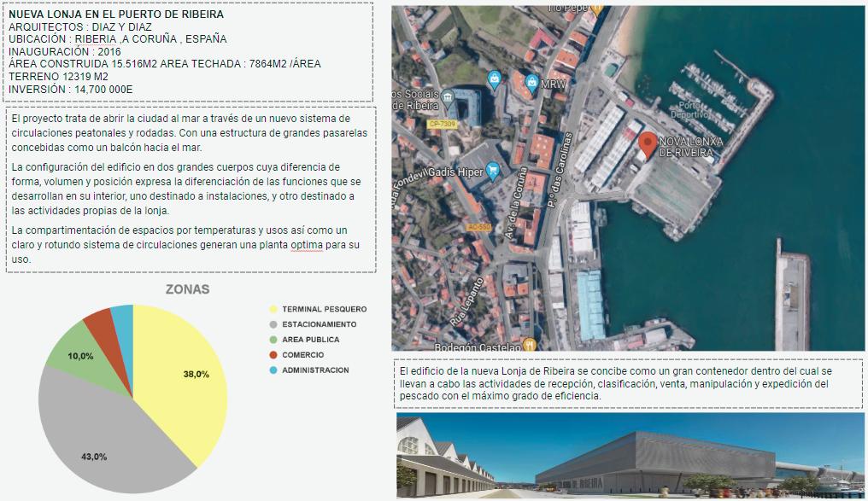Click blue Administracion legend dot
Image resolution: width=868 pixels, height=501 pixels.
click(x=273, y=370)
